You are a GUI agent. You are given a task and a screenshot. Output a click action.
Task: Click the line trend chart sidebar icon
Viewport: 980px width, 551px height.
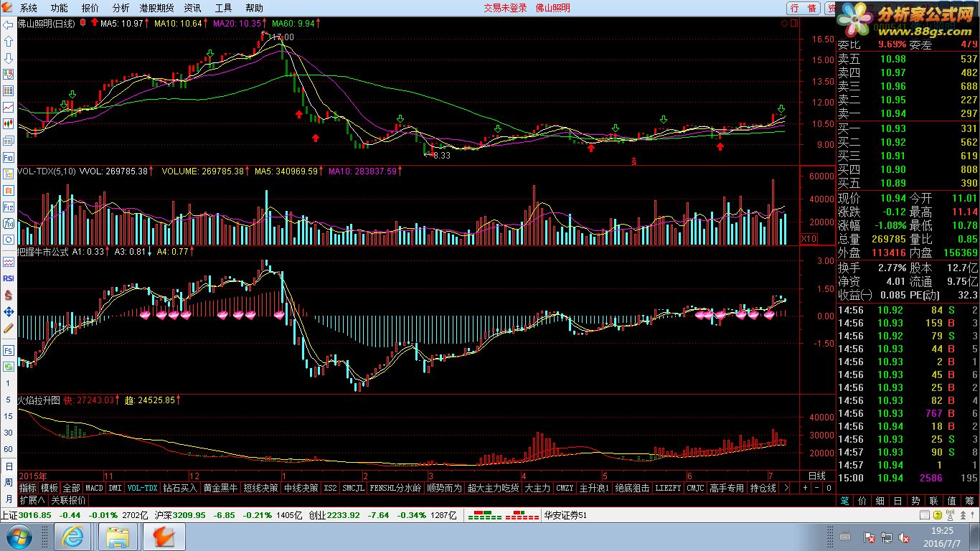(9, 108)
